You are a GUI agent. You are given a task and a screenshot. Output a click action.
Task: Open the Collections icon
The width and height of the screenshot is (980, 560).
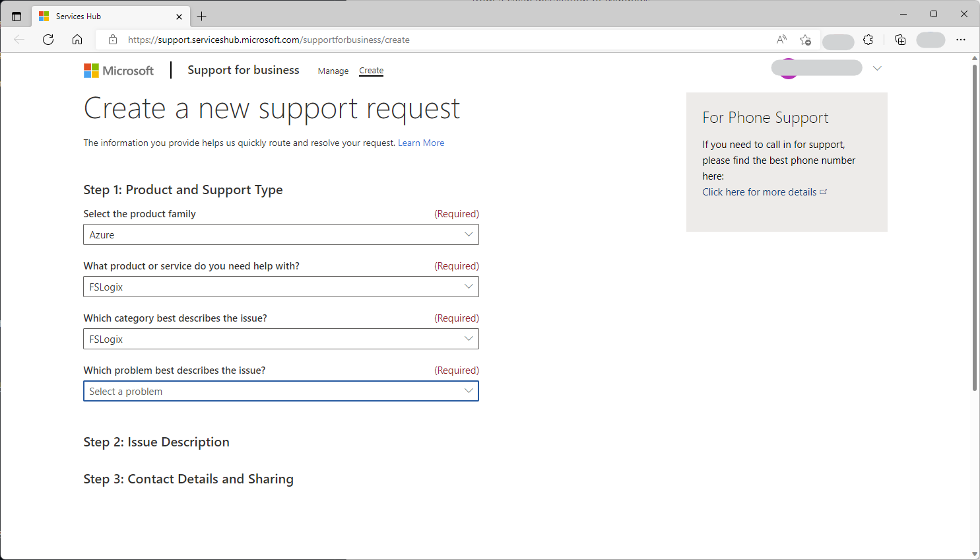pos(900,40)
